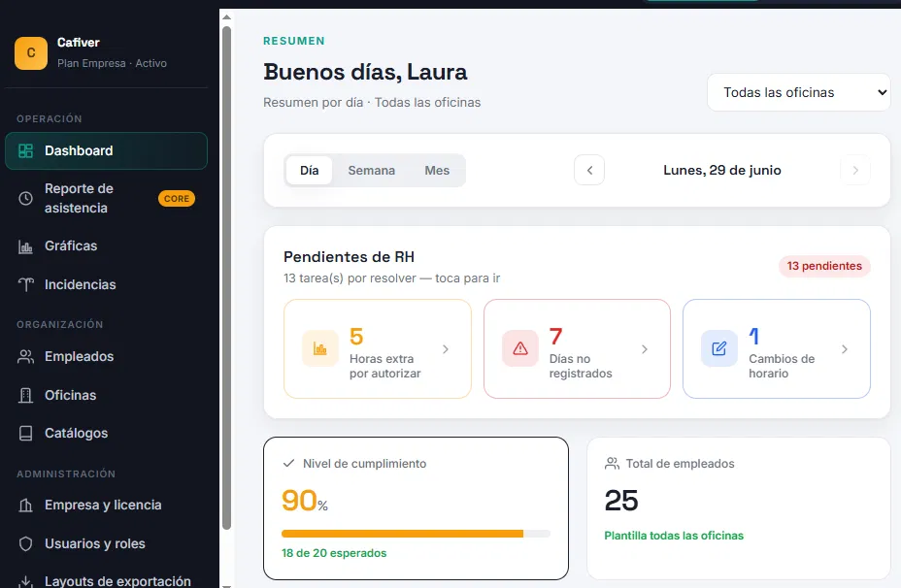901x588 pixels.
Task: Click the Buenos días, Laura heading
Action: pos(365,73)
